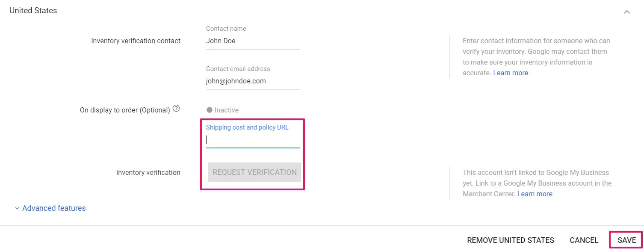644x251 pixels.
Task: Click REMOVE UNITED STATES
Action: pyautogui.click(x=511, y=240)
